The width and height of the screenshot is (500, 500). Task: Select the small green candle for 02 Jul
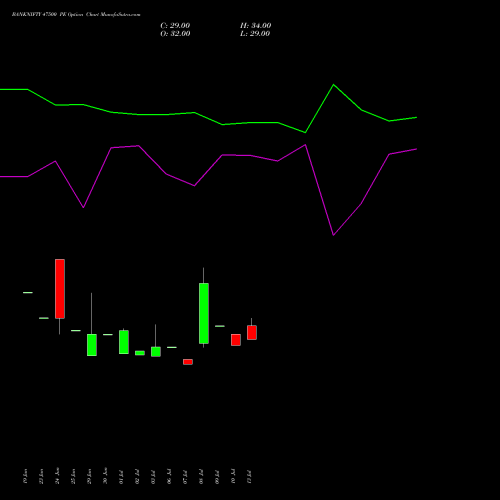point(140,353)
